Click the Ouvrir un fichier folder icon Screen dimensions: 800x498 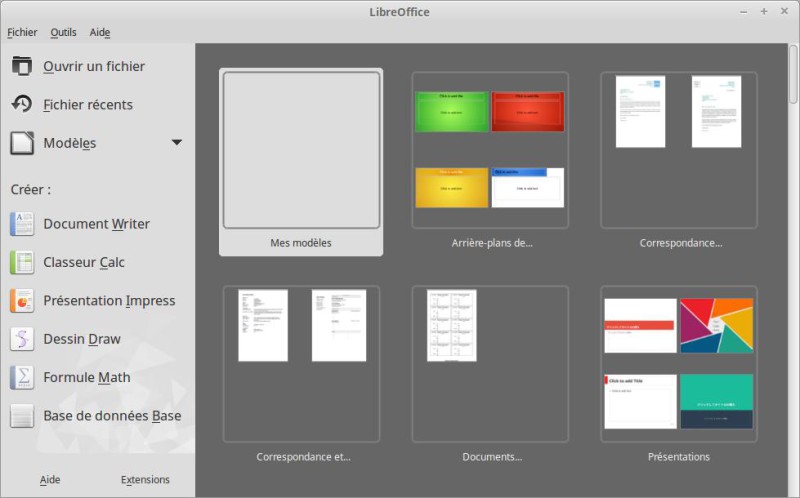22,66
